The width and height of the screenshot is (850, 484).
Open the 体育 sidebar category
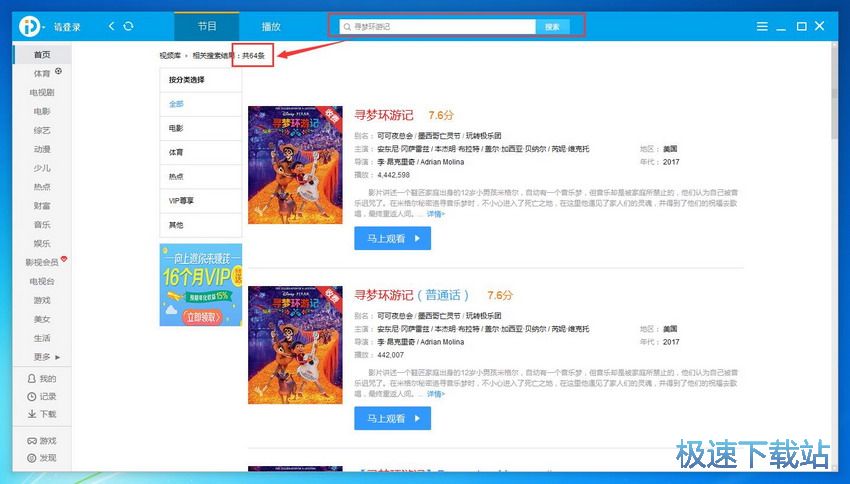pyautogui.click(x=42, y=73)
